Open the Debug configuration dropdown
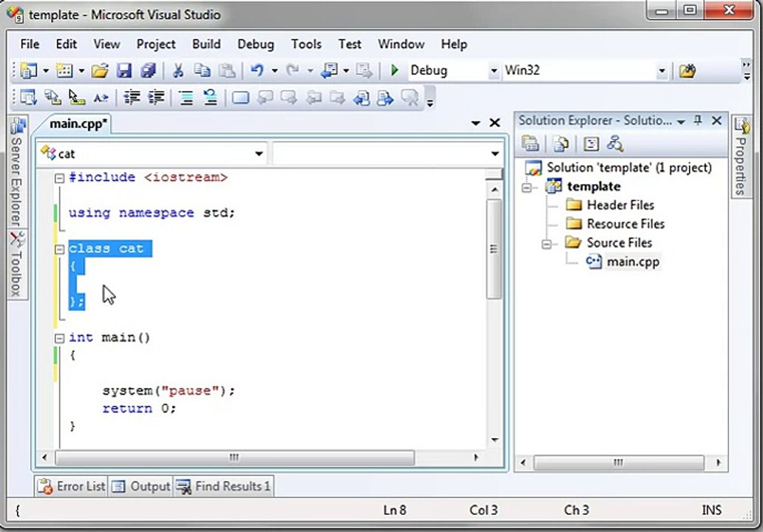This screenshot has width=763, height=532. [x=493, y=71]
